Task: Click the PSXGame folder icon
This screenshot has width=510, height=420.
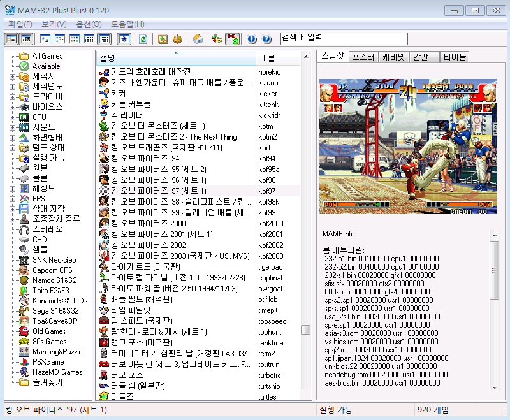Action: (x=24, y=362)
